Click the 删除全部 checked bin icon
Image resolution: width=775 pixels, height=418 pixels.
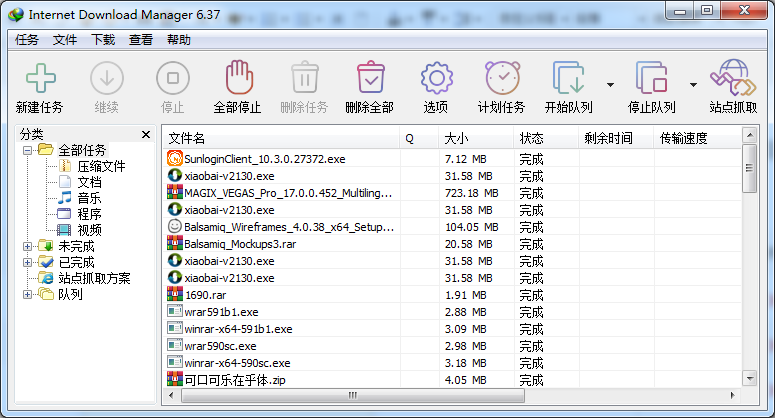[371, 77]
